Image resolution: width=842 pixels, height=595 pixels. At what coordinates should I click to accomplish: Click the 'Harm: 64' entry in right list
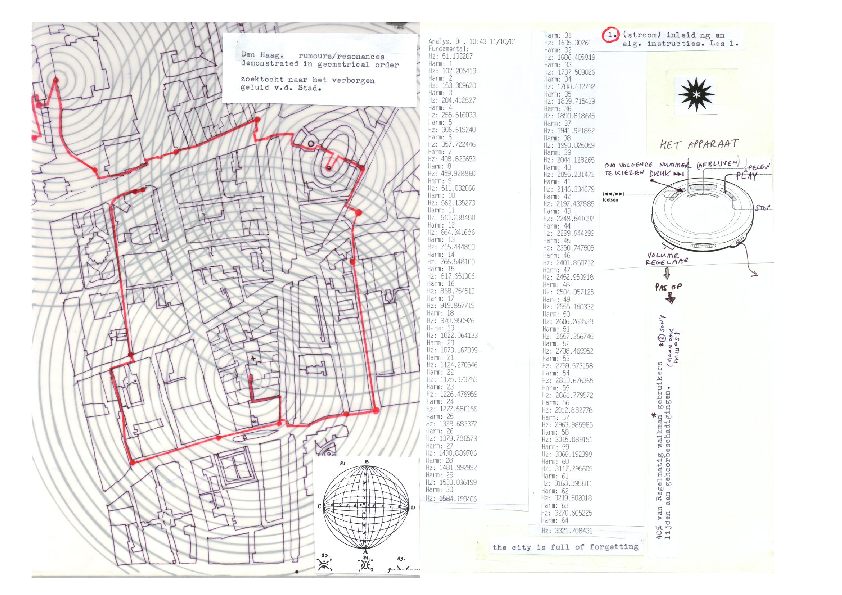pos(556,520)
